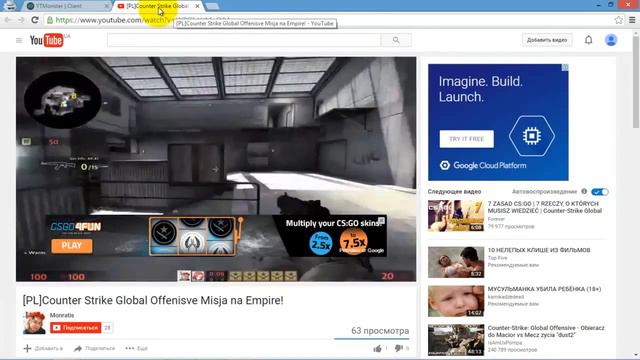Close the YTMonster Client tab
The image size is (640, 360).
click(107, 6)
